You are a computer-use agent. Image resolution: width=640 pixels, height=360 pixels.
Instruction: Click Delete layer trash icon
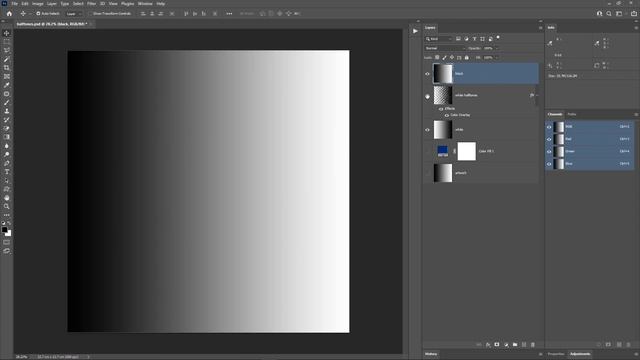point(533,345)
